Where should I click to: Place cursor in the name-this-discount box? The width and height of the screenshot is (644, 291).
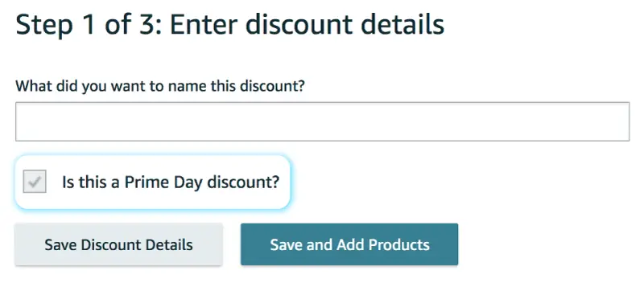point(323,121)
